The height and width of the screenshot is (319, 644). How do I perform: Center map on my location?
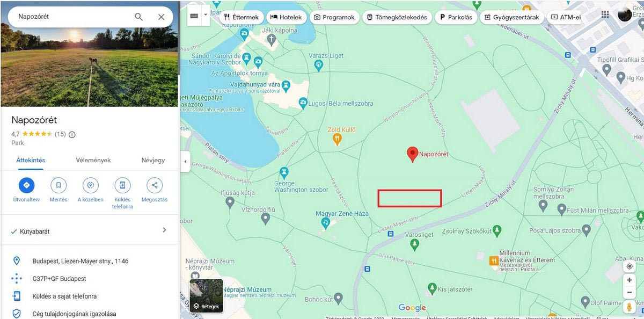coord(629,266)
